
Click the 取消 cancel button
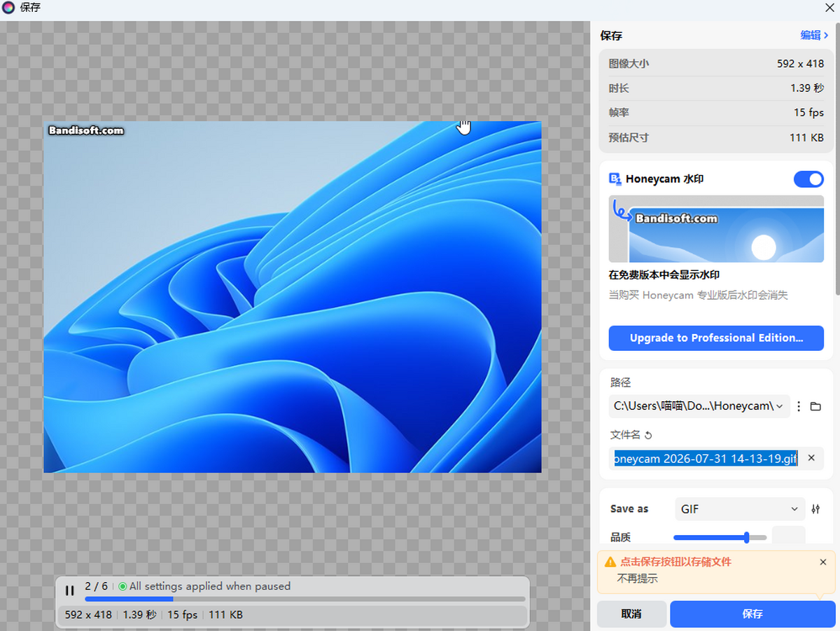(631, 613)
